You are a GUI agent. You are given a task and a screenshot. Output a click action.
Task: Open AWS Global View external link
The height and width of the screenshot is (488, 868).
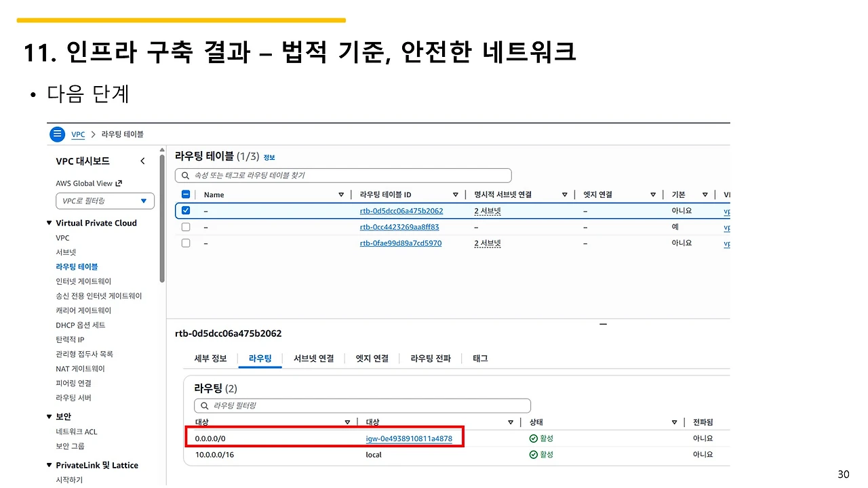[89, 183]
